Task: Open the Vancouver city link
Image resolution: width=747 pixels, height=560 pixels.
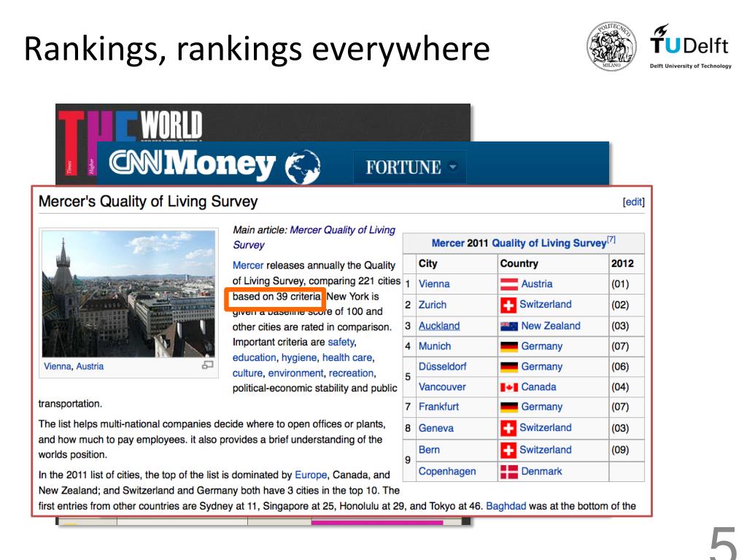Action: pyautogui.click(x=442, y=386)
